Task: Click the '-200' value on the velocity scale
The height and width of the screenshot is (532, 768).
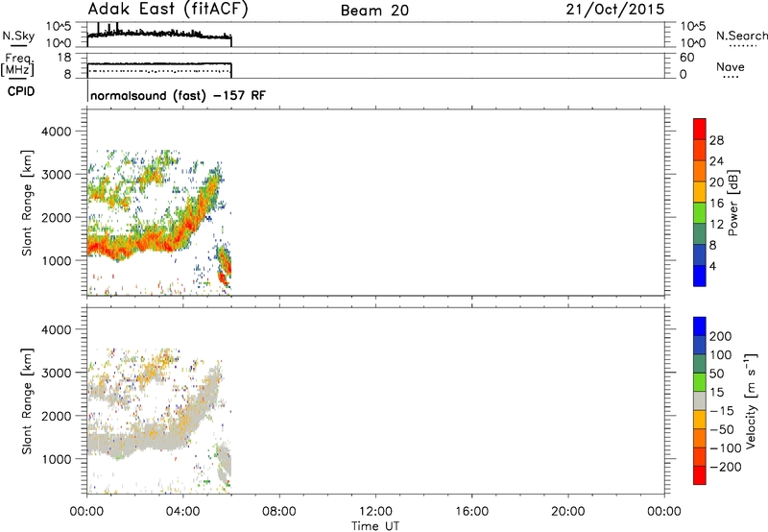Action: [726, 467]
